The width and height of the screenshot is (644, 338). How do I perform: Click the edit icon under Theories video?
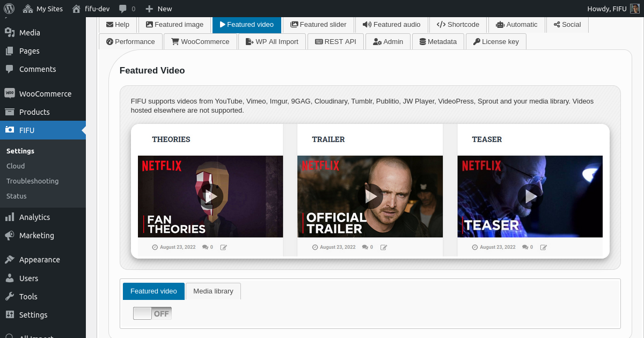pyautogui.click(x=224, y=247)
